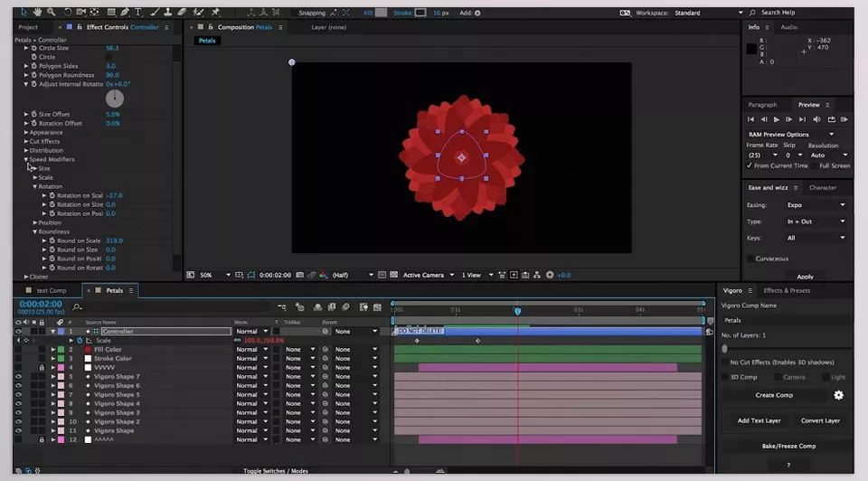Click the Convert Layer button

[x=820, y=420]
